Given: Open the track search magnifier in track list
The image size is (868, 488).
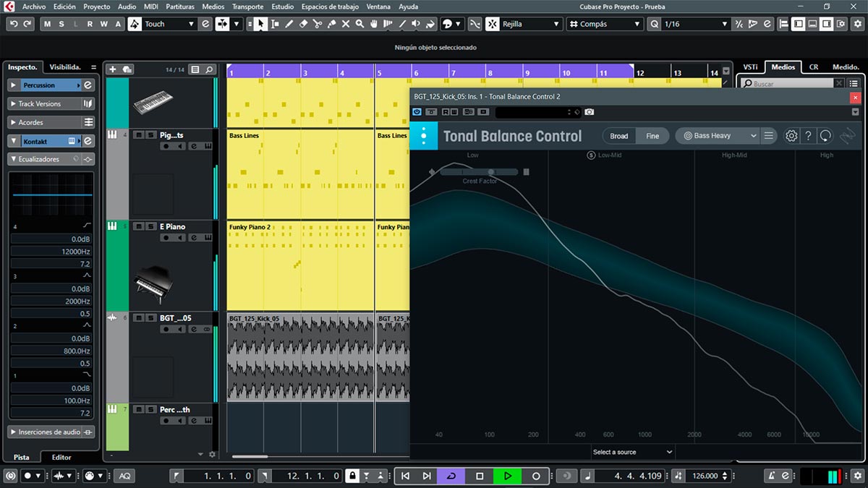Looking at the screenshot, I should pos(209,69).
